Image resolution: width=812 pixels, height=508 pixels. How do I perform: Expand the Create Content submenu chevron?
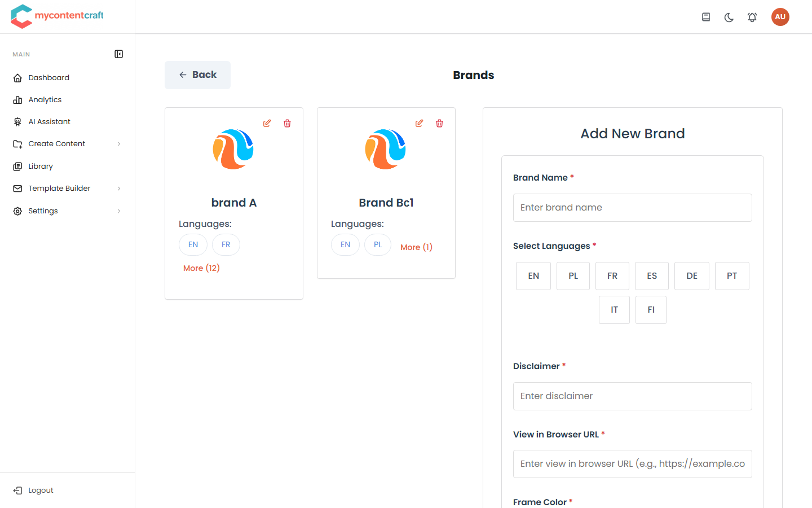119,144
